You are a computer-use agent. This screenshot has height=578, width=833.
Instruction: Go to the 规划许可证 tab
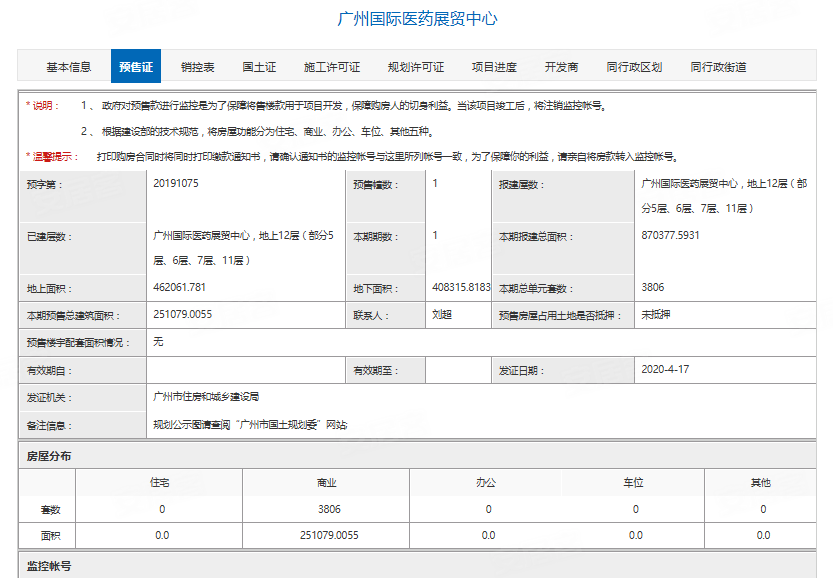pos(416,67)
